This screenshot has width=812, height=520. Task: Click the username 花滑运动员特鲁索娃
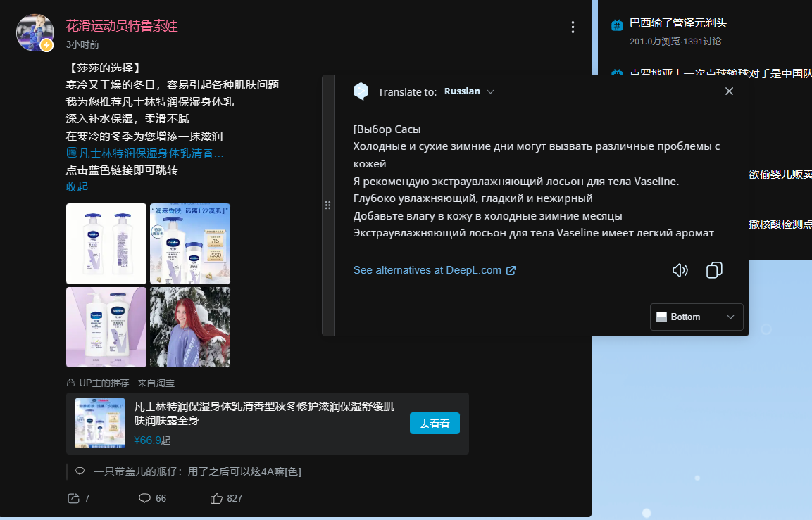(x=122, y=26)
